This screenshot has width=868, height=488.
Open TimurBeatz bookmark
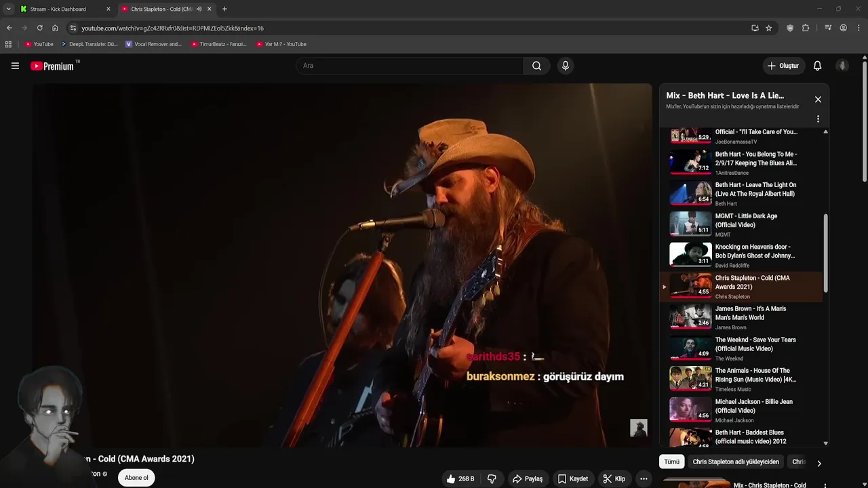point(218,44)
